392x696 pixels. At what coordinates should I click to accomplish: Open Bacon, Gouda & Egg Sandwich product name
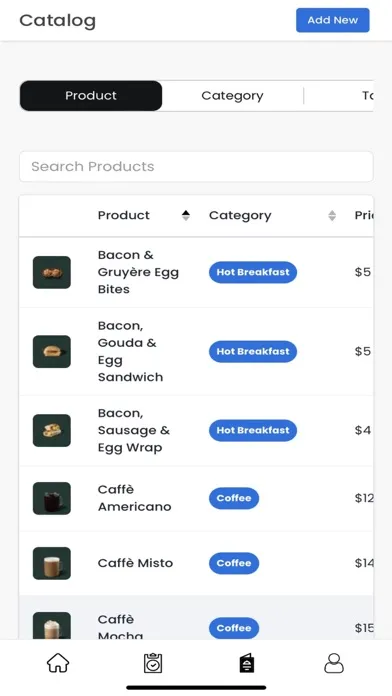pos(131,351)
